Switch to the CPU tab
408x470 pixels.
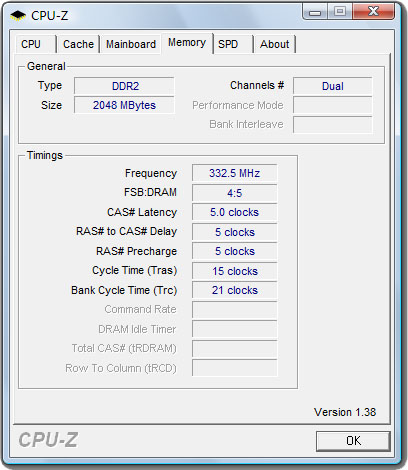pyautogui.click(x=35, y=44)
